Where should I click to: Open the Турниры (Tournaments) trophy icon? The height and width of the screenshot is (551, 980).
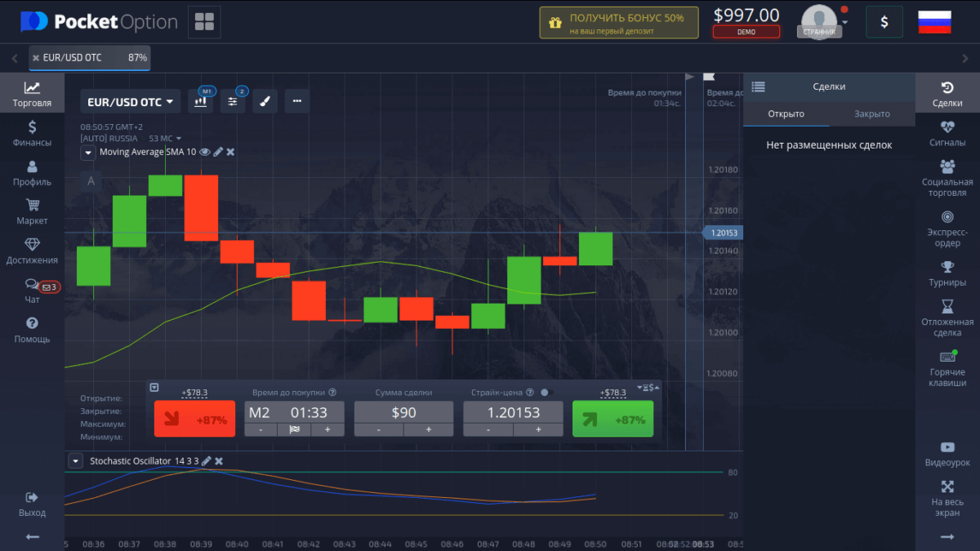pos(947,273)
